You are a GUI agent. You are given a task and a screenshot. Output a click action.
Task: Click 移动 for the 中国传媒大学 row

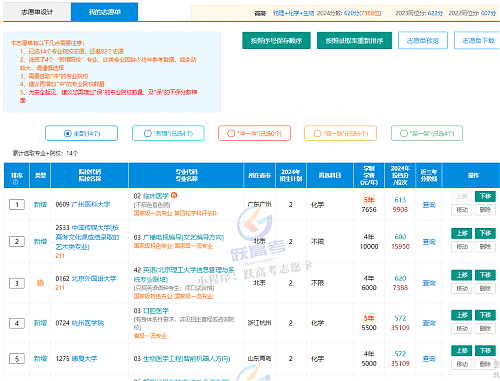pos(462,247)
